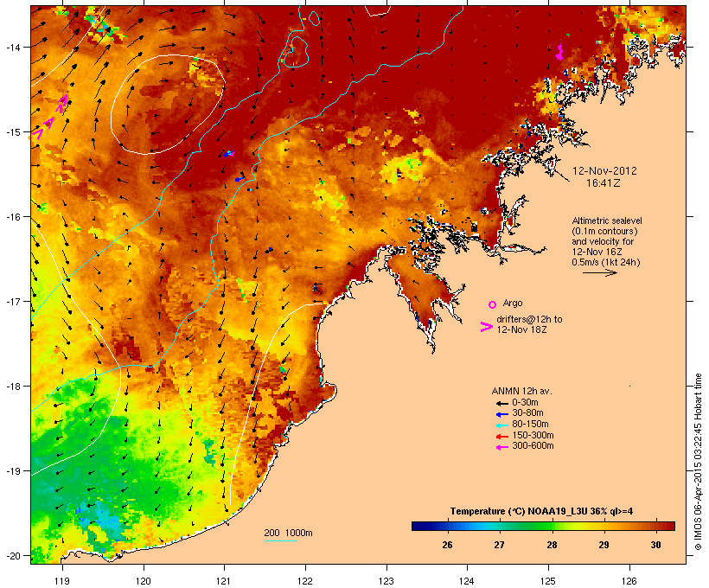The width and height of the screenshot is (709, 588).
Task: Click the 0.5m/s velocity scale arrow
Action: (599, 272)
